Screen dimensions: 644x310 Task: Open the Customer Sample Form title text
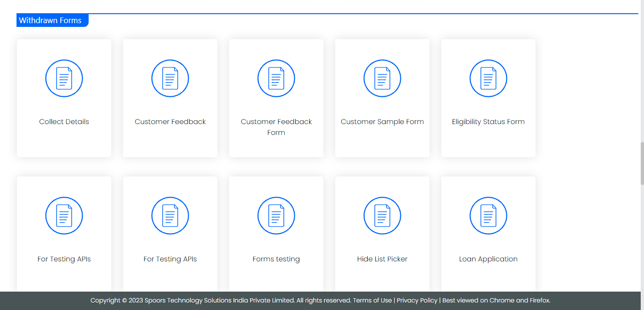pyautogui.click(x=382, y=122)
